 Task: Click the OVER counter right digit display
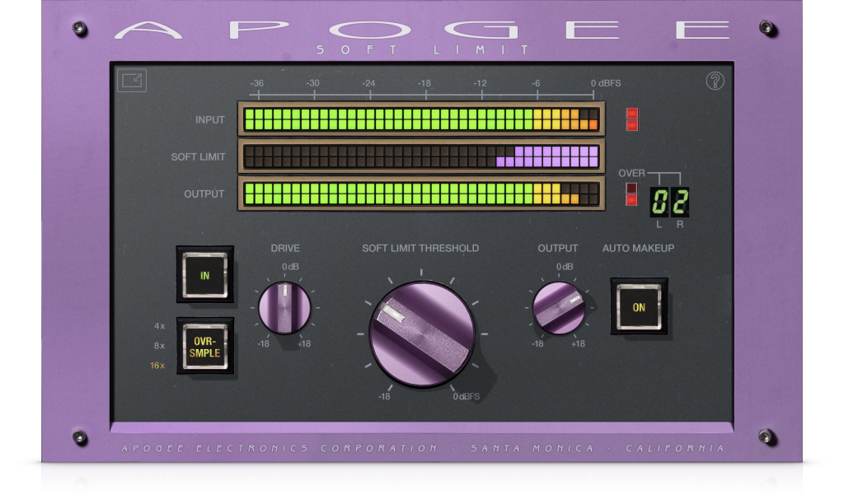(x=679, y=201)
